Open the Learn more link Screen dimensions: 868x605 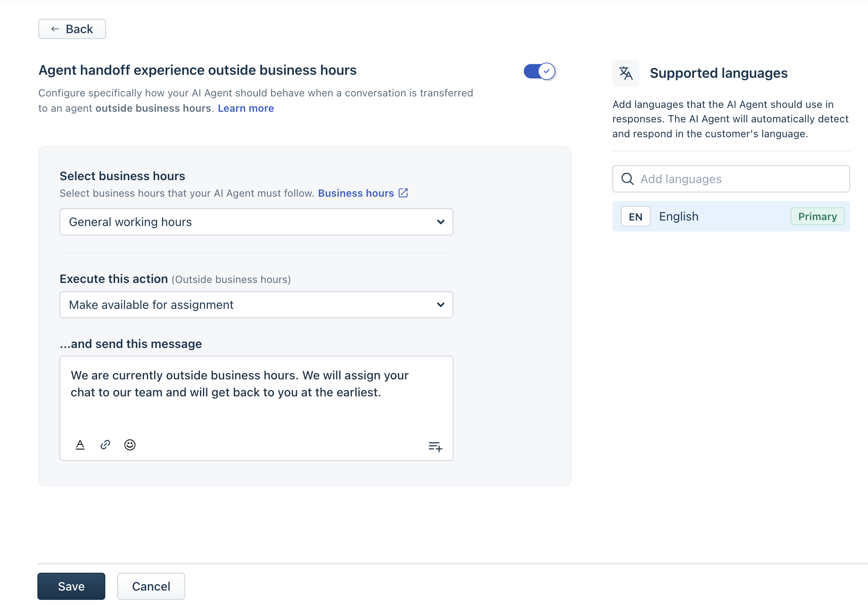click(x=245, y=108)
